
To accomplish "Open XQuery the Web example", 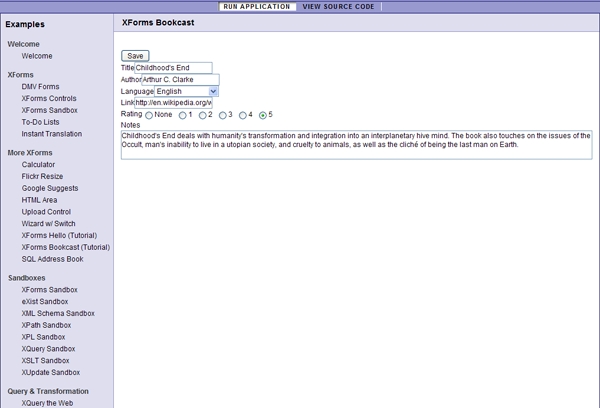I will pyautogui.click(x=47, y=403).
